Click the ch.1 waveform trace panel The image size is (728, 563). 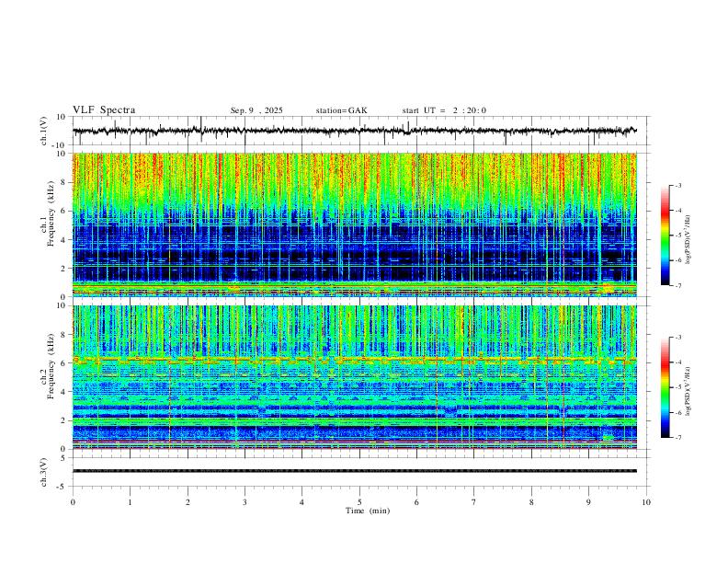pyautogui.click(x=361, y=131)
